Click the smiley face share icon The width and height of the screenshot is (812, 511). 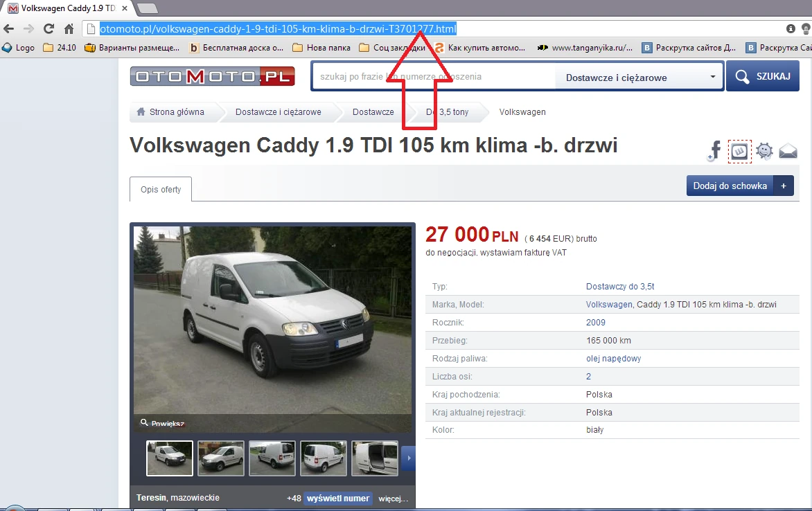(764, 151)
